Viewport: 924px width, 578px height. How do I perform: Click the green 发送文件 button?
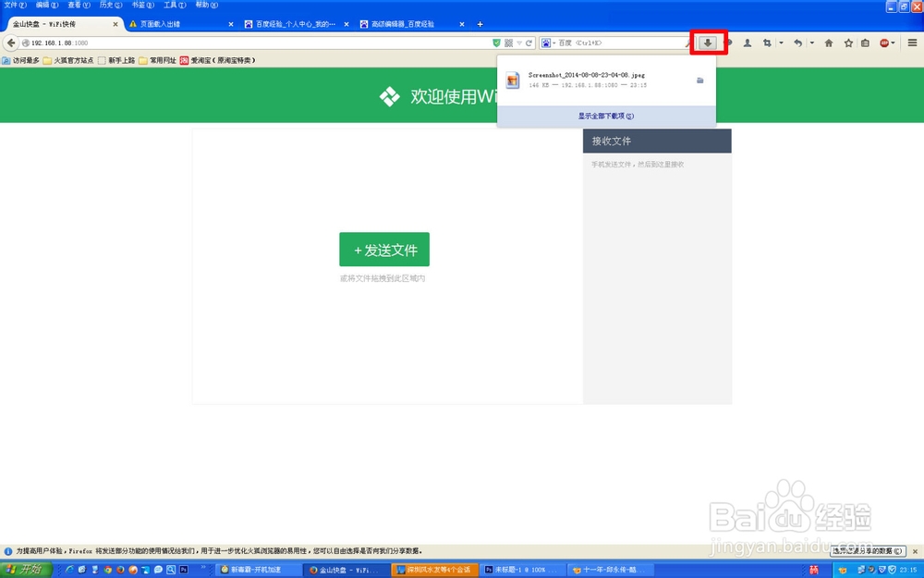(x=384, y=250)
